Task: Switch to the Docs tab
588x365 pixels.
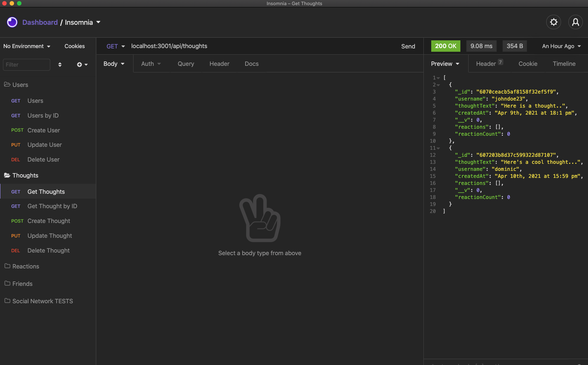Action: point(251,64)
